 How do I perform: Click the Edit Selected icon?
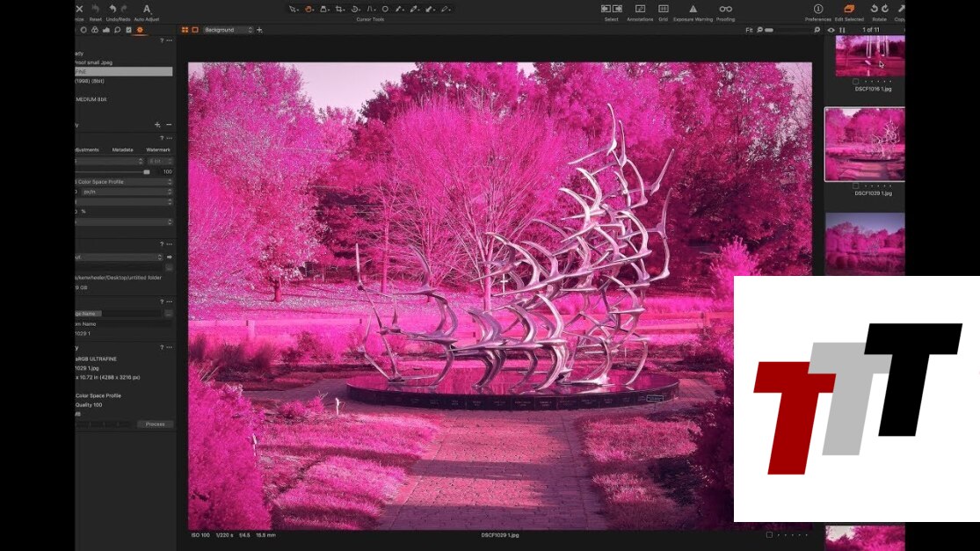[x=849, y=9]
